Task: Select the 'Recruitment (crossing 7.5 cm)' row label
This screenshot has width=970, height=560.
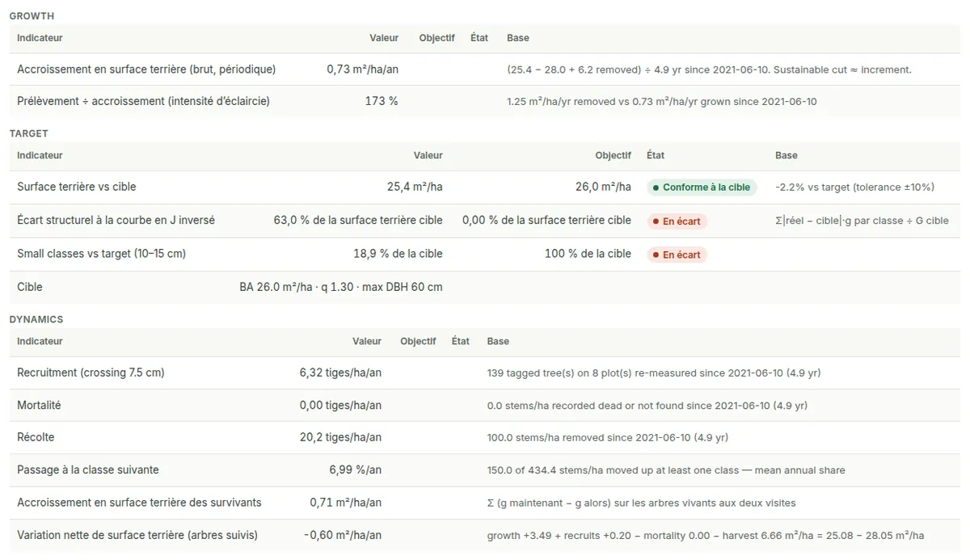Action: 91,373
